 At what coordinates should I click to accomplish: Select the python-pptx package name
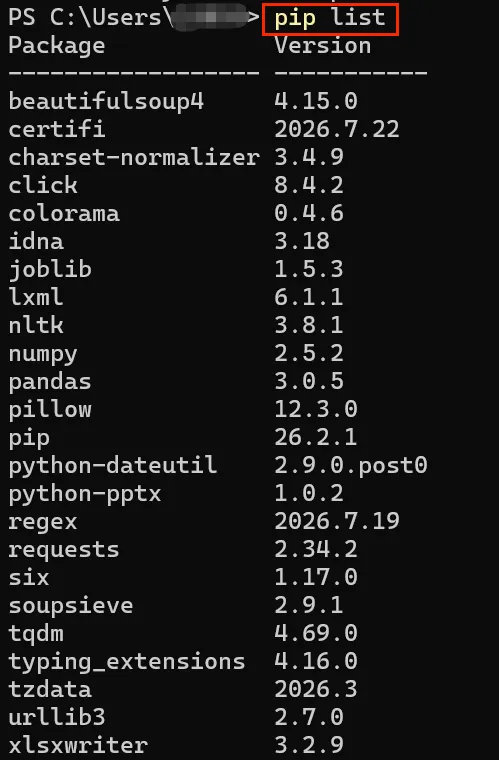85,495
